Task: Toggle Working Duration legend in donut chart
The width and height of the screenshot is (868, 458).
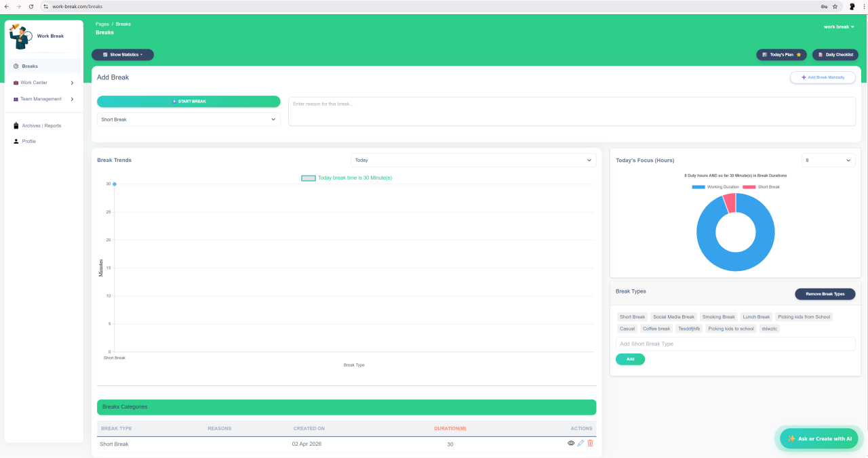Action: coord(698,187)
